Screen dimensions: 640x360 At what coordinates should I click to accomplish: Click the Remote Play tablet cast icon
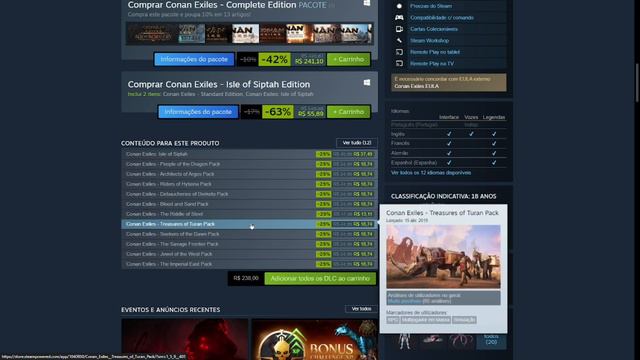tap(399, 52)
